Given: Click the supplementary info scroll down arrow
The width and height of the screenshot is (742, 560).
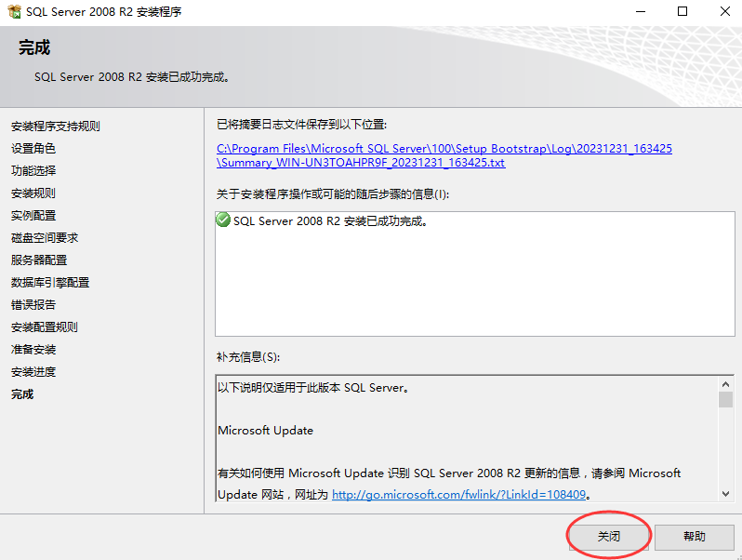Looking at the screenshot, I should [725, 494].
